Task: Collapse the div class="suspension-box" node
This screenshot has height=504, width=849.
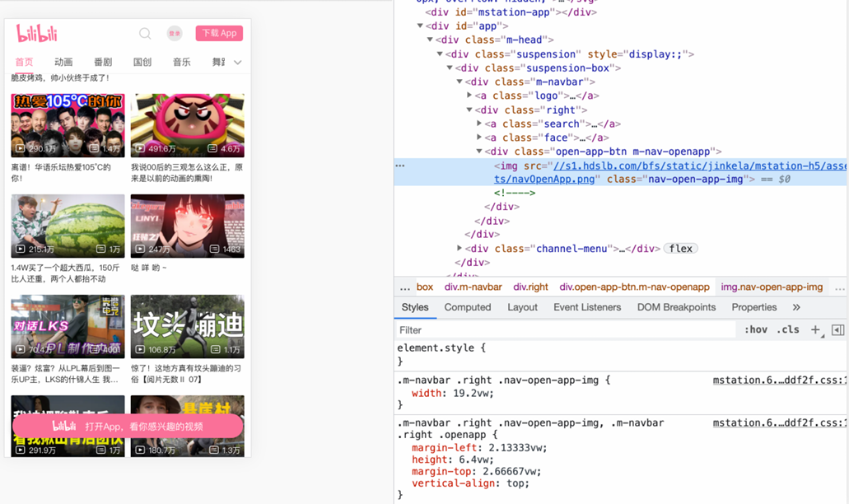Action: pos(450,68)
